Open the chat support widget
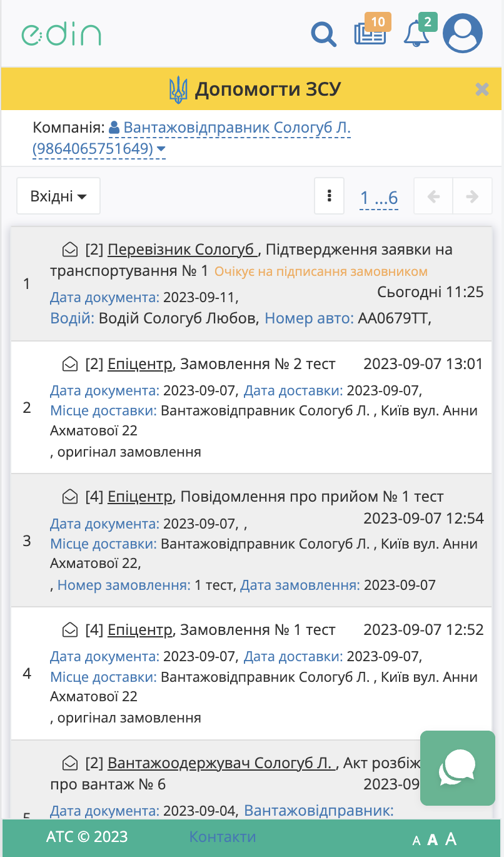Screen dimensions: 504x857 457,767
